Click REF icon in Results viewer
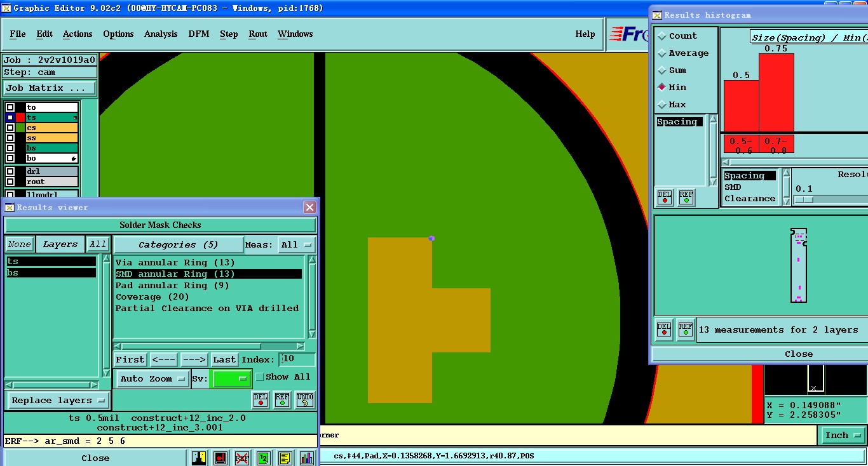The width and height of the screenshot is (868, 466). click(282, 399)
